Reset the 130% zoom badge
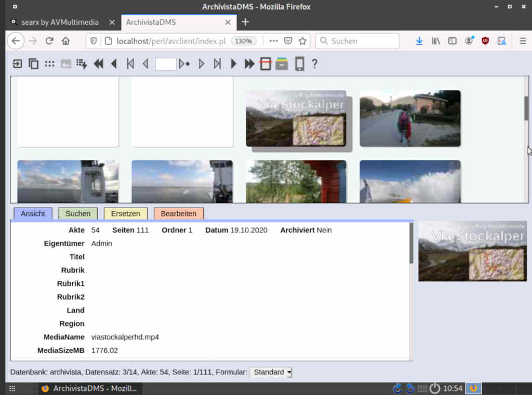Viewport: 532px width, 395px height. (x=244, y=41)
